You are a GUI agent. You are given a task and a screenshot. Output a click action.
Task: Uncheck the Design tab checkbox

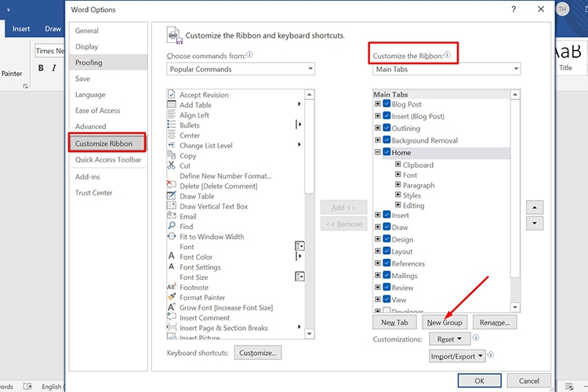tap(387, 239)
